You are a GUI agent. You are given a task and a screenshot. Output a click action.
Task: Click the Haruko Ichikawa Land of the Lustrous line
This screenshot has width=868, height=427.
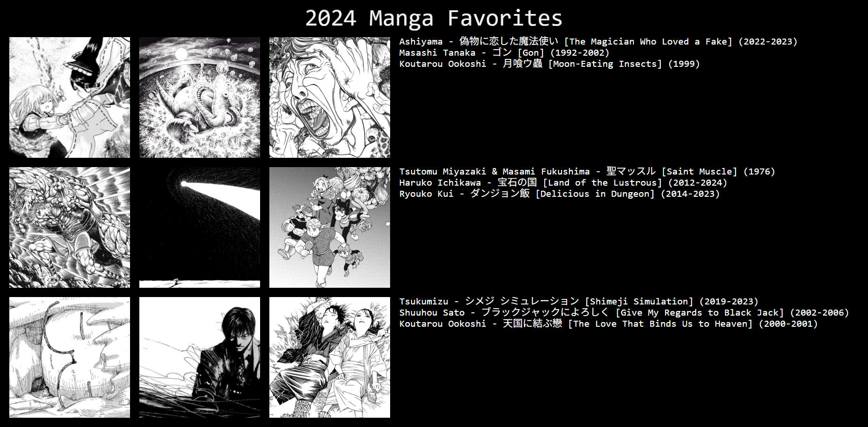click(x=563, y=182)
